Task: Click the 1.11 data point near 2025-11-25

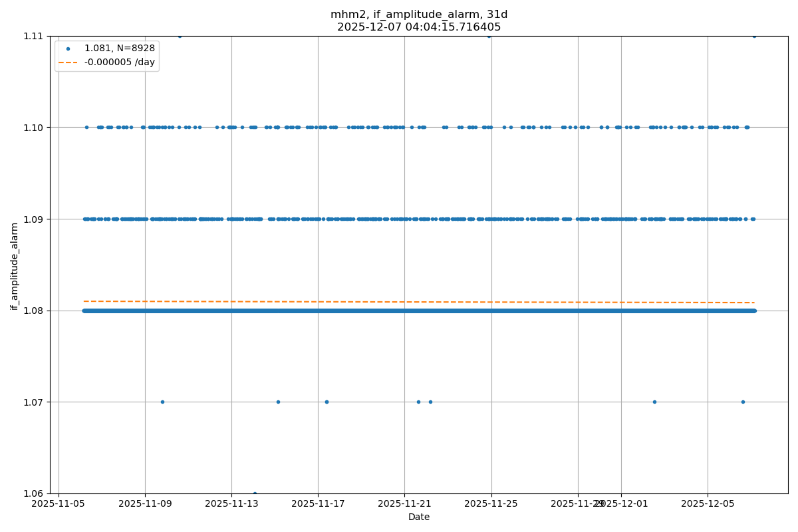Action: (x=489, y=36)
